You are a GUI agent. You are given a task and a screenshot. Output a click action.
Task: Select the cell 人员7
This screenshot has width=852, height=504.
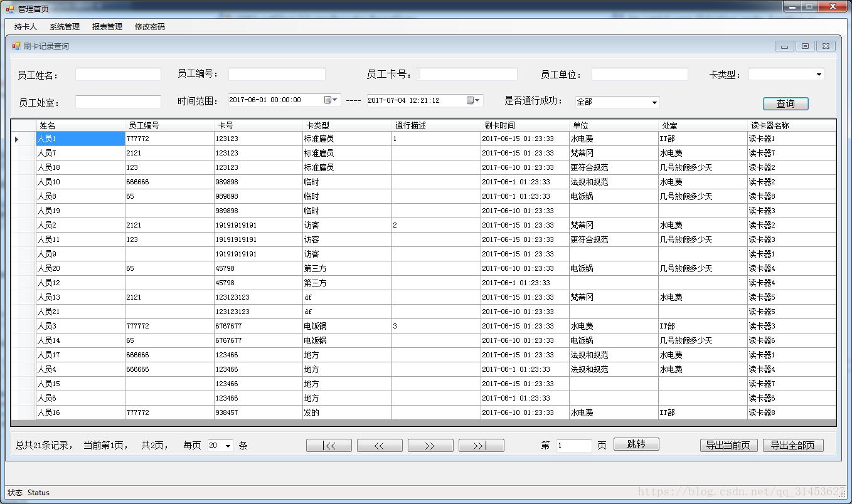(x=80, y=153)
